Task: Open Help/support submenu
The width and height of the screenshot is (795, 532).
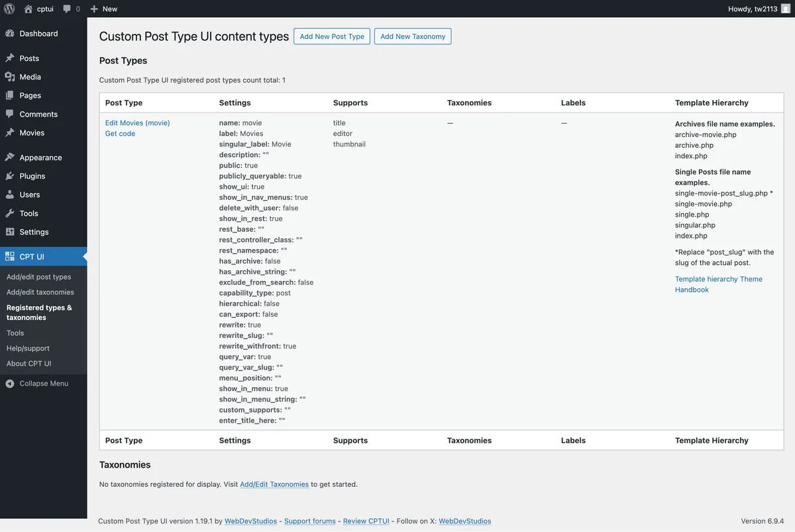Action: pos(28,348)
